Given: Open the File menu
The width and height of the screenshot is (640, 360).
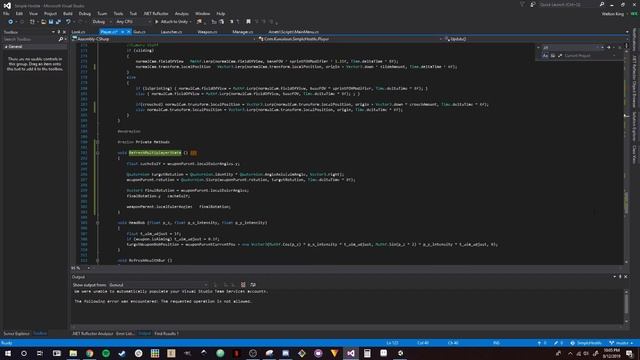Looking at the screenshot, I should [x=6, y=13].
